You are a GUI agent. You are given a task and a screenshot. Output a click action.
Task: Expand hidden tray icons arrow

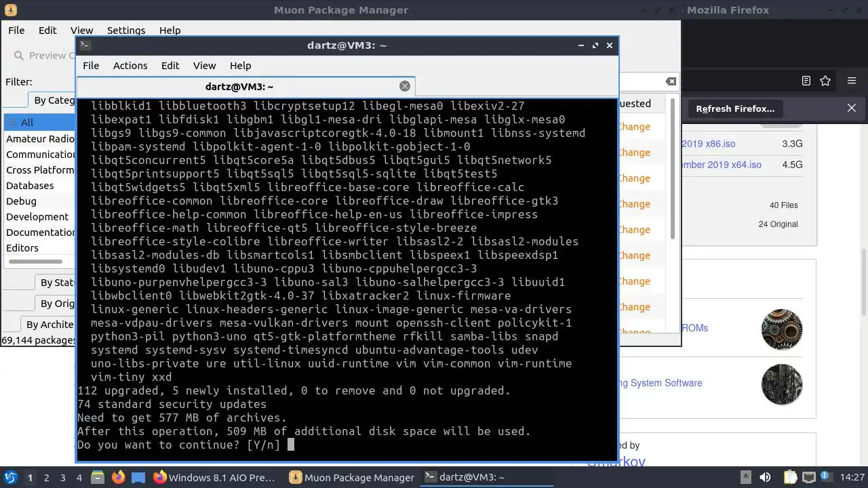click(745, 477)
